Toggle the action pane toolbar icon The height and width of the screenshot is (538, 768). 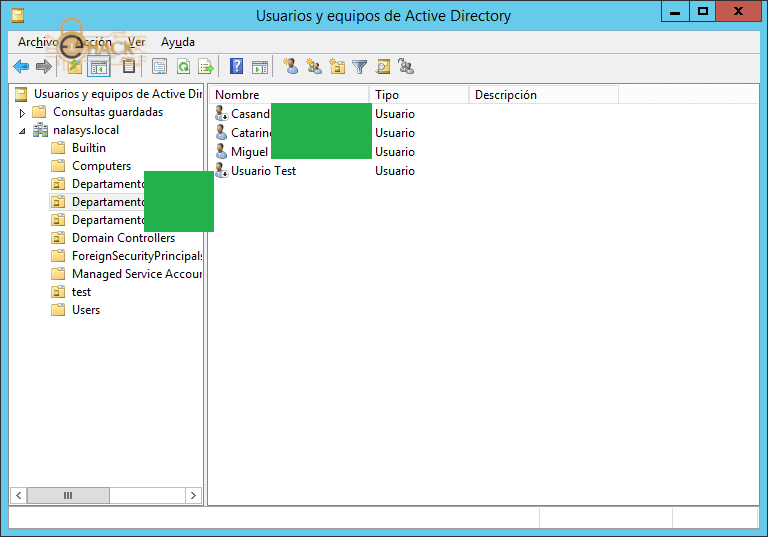click(260, 67)
